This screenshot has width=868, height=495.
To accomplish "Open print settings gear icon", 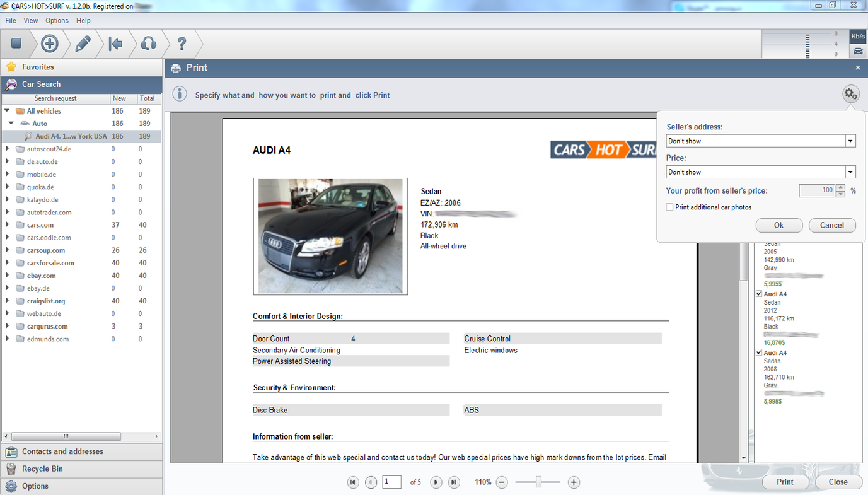I will coord(851,95).
